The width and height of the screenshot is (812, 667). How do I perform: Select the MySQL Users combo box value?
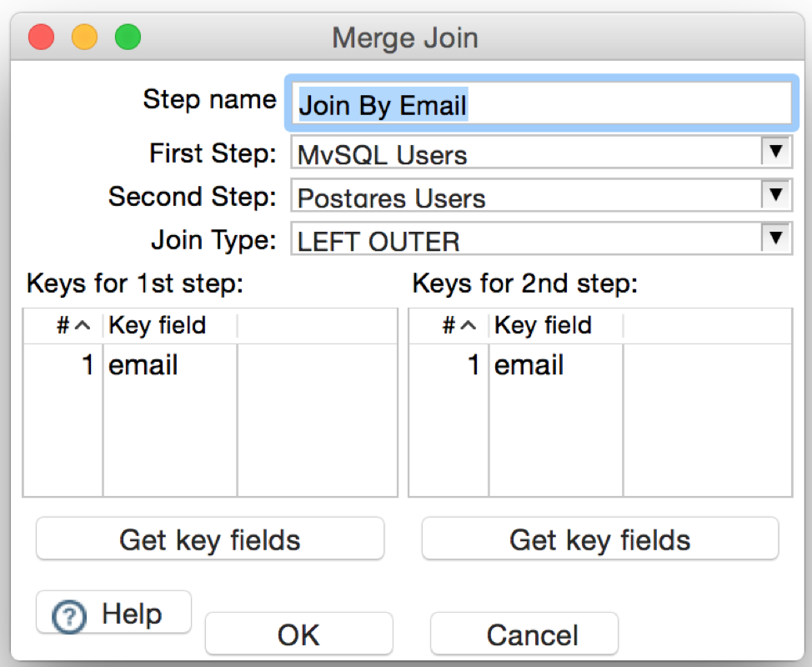coord(527,153)
